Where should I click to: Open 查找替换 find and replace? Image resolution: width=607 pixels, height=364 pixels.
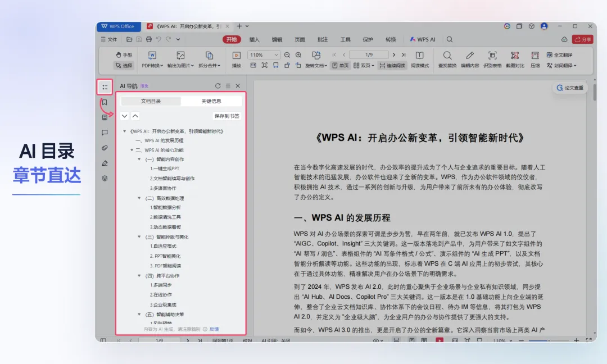[447, 60]
